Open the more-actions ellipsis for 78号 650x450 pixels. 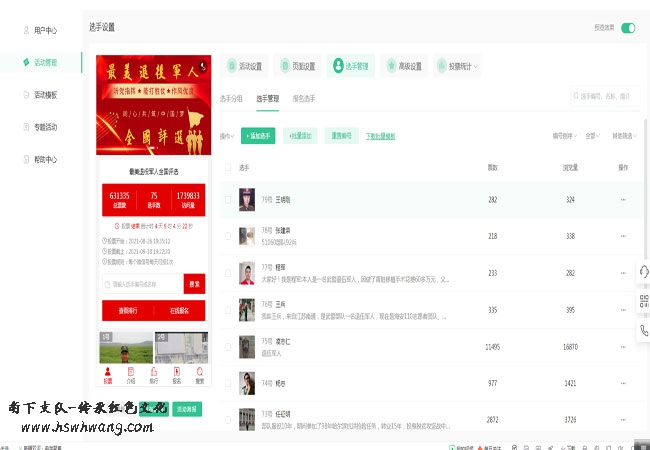(623, 236)
